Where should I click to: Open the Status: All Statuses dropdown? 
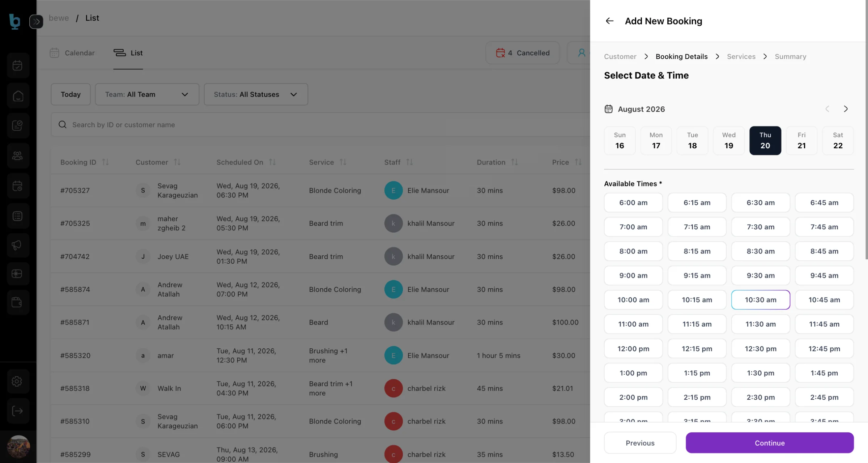click(x=256, y=94)
